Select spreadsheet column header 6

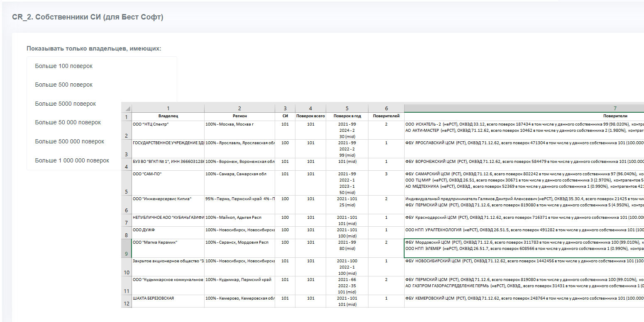pos(386,109)
